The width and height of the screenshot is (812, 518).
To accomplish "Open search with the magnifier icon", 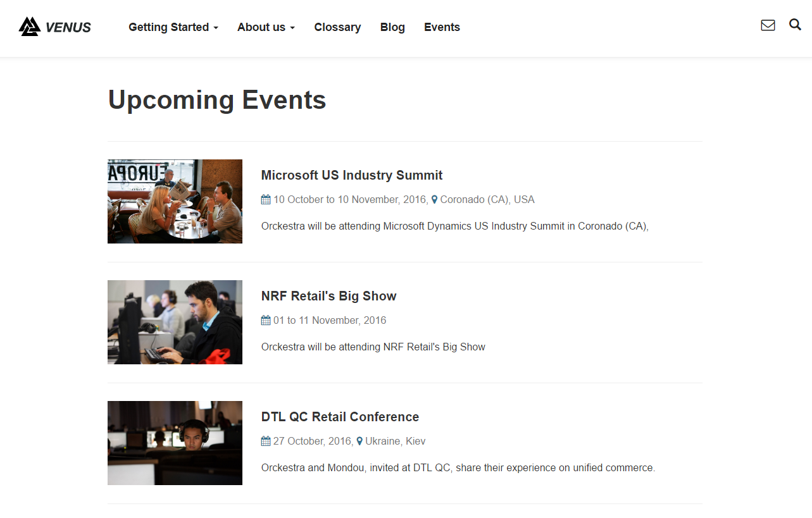I will (x=795, y=25).
